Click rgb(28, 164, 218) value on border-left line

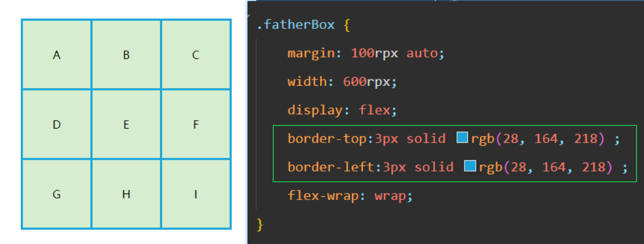coord(546,167)
